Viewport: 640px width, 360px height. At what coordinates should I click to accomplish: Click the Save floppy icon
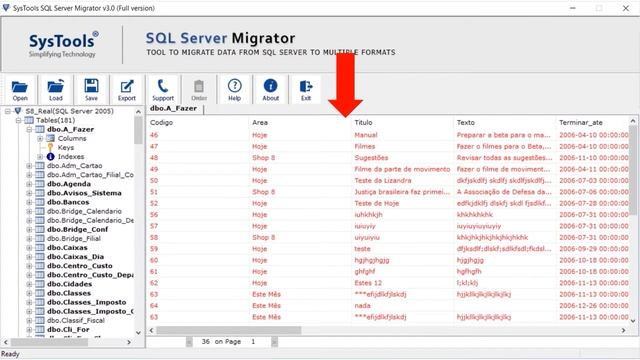pyautogui.click(x=91, y=89)
